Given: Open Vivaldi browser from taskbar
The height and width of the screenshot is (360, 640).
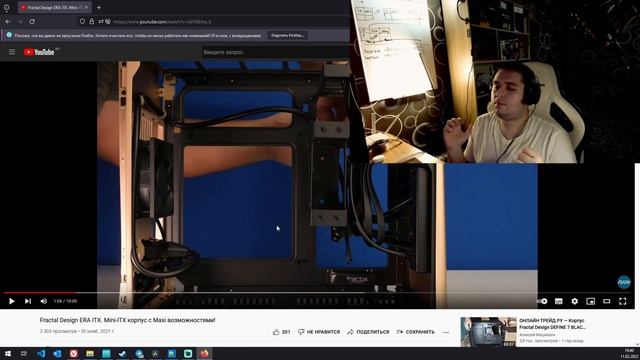Looking at the screenshot, I should 73,353.
